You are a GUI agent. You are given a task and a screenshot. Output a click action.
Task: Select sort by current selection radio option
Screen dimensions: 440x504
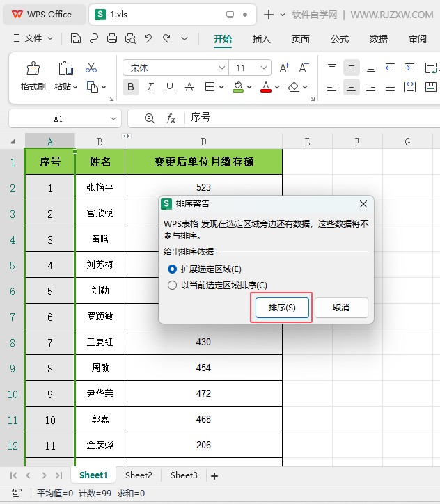tap(172, 285)
